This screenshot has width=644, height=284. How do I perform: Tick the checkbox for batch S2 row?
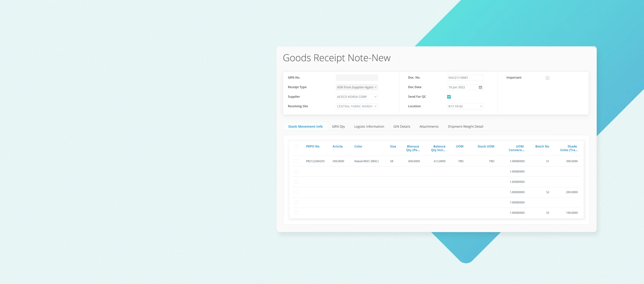pyautogui.click(x=296, y=192)
